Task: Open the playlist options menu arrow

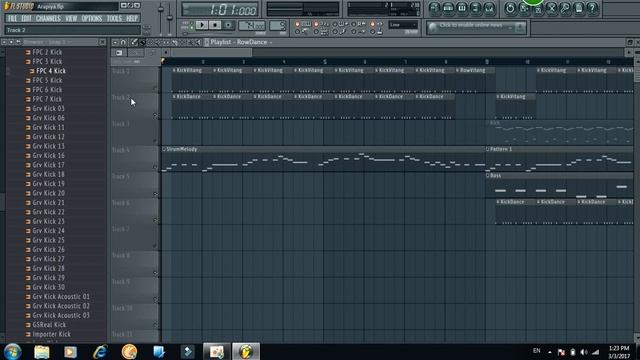Action: tap(115, 42)
